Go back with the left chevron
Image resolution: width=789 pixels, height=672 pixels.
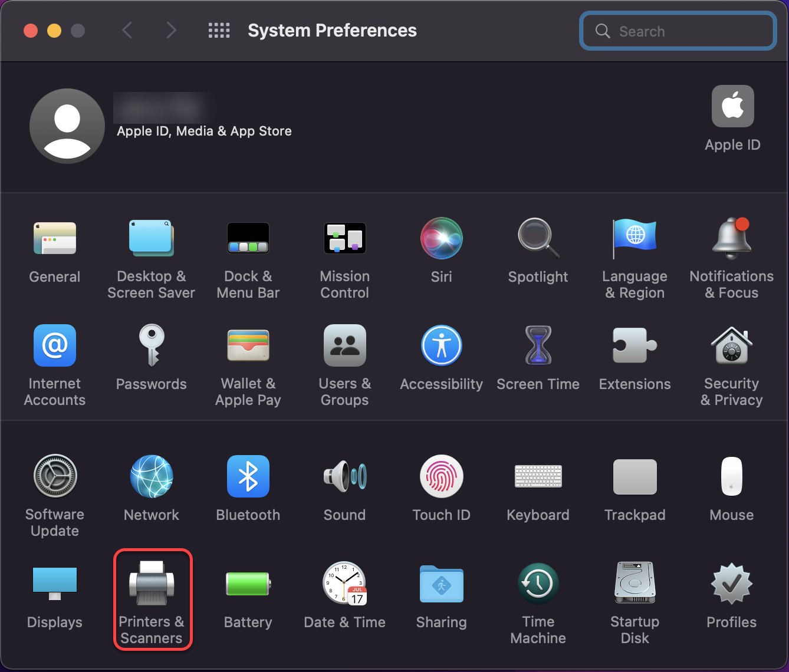127,30
